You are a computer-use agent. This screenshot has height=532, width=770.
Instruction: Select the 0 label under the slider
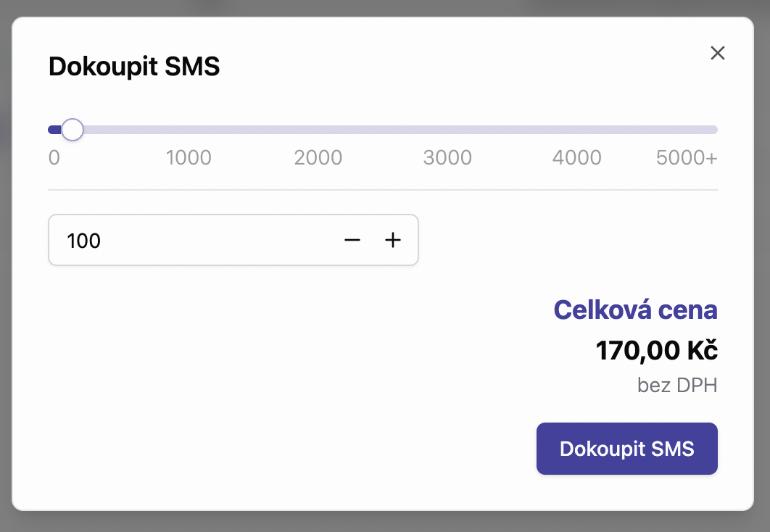coord(54,157)
